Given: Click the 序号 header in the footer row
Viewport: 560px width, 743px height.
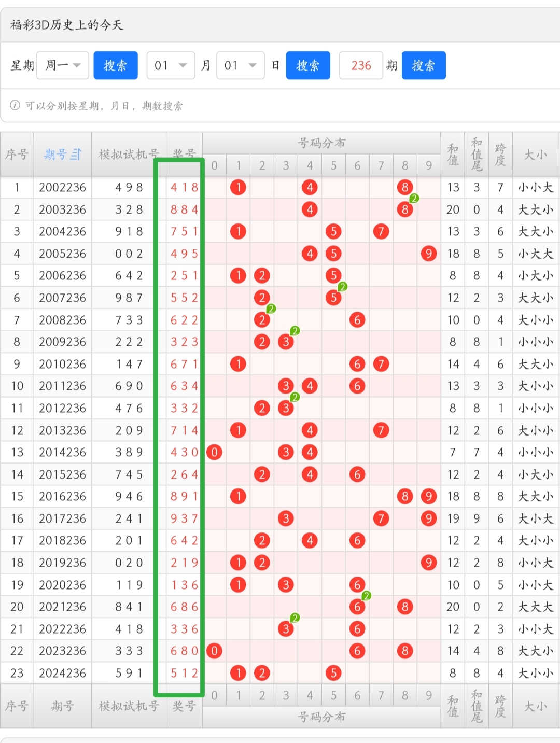Looking at the screenshot, I should (x=17, y=706).
